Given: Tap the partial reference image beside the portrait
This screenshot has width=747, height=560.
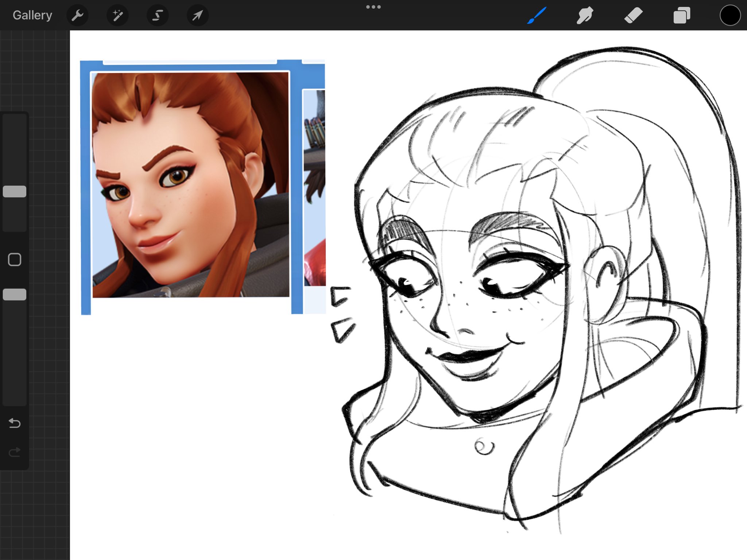Looking at the screenshot, I should (314, 188).
